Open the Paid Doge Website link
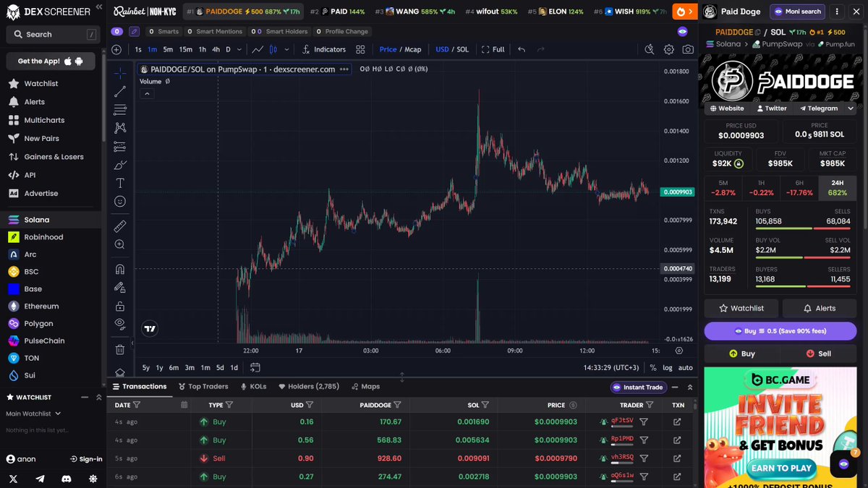 727,108
